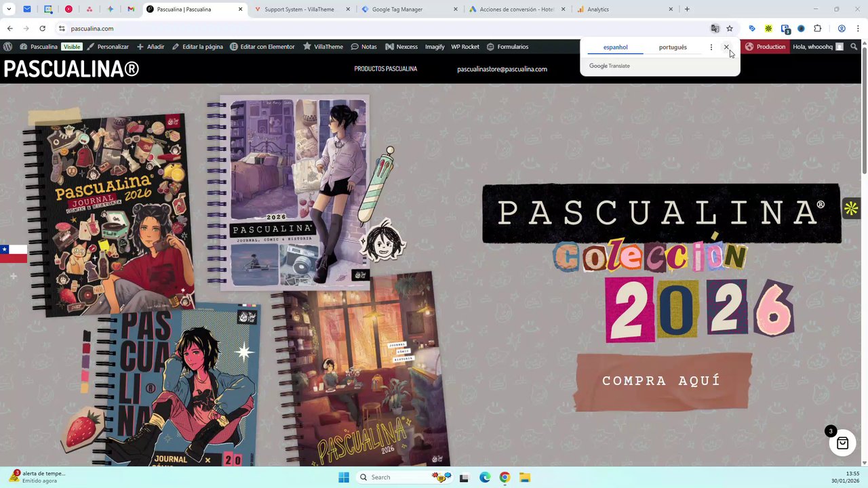Expand the tab search dropdown
This screenshot has width=868, height=488.
tap(9, 9)
